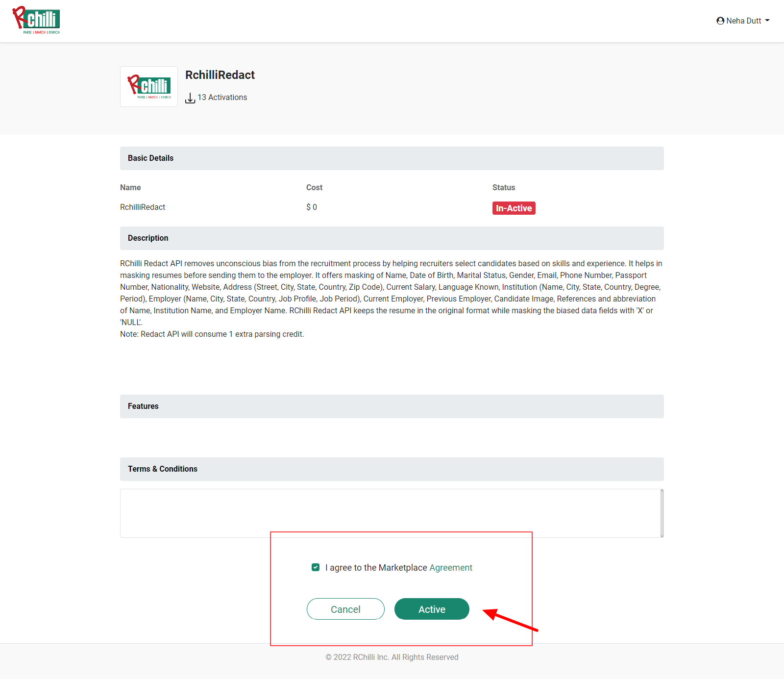Click the Status column label

pos(504,188)
